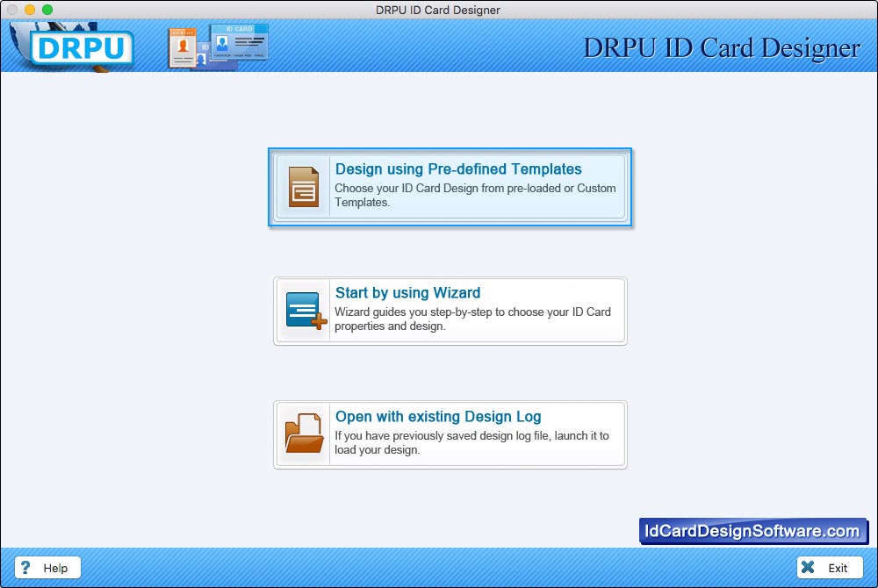This screenshot has width=878, height=588.
Task: Click 'Choose your ID Card Design' description text
Action: pyautogui.click(x=475, y=195)
